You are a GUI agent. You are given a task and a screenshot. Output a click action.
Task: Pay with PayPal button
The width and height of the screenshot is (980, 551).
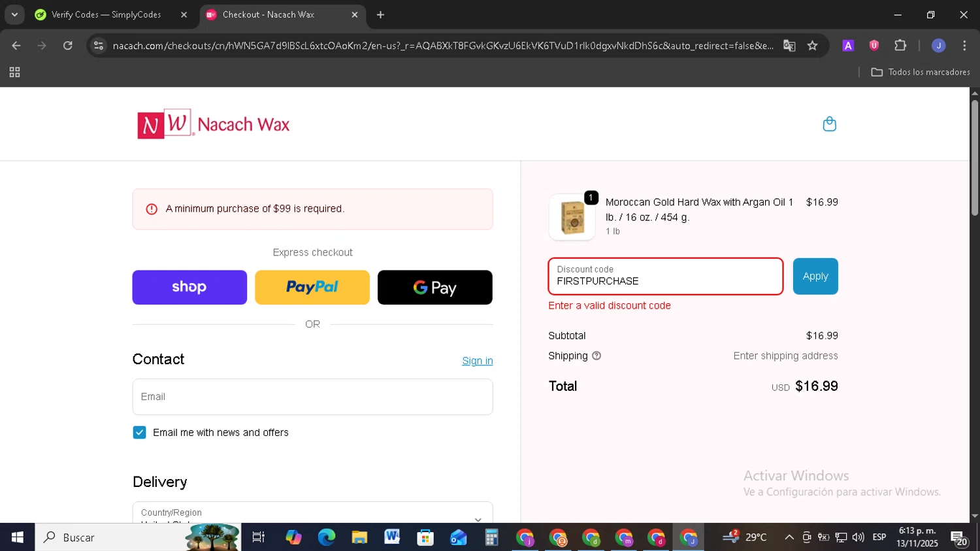tap(312, 288)
